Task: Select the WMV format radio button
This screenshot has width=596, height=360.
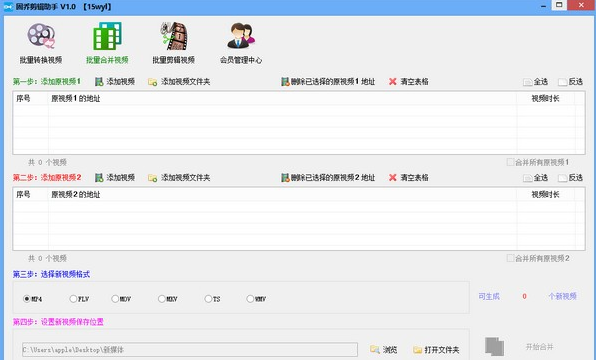Action: point(250,299)
